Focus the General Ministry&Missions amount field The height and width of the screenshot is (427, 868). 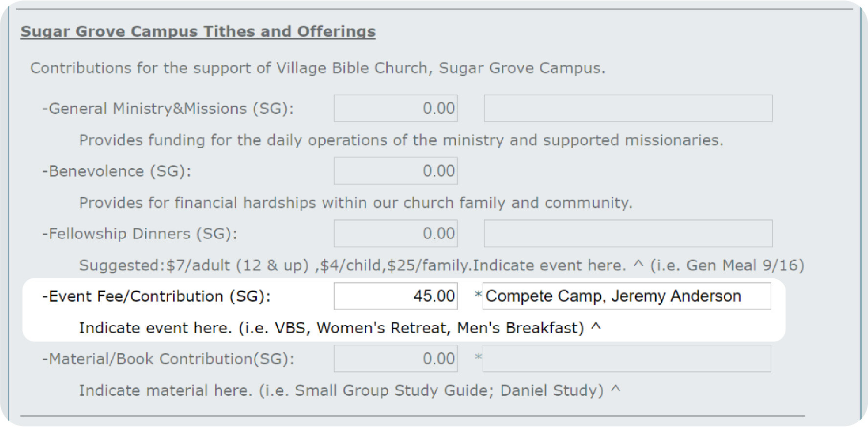396,108
